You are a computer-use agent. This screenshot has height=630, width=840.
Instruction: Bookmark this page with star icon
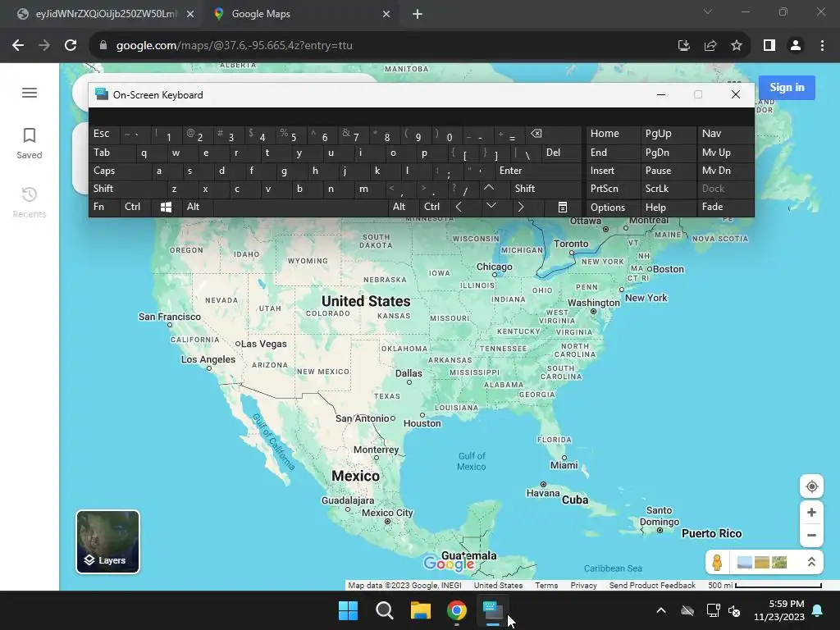pos(737,46)
